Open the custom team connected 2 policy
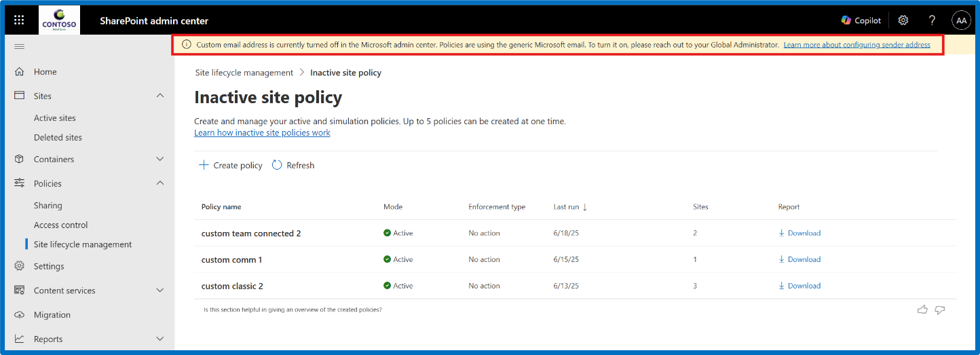This screenshot has width=980, height=355. pyautogui.click(x=251, y=233)
